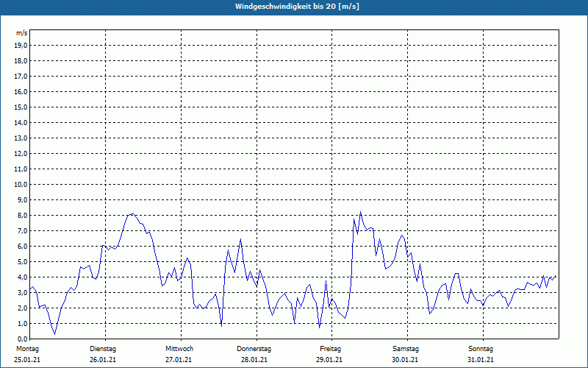Select the 27.01.21 date label
Screen dimensions: 588x368
click(x=179, y=360)
